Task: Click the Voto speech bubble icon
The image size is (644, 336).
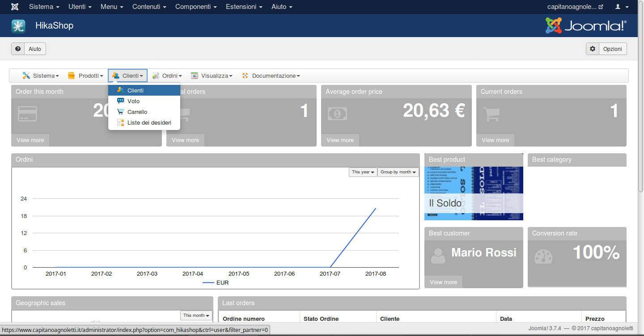Action: coord(121,101)
